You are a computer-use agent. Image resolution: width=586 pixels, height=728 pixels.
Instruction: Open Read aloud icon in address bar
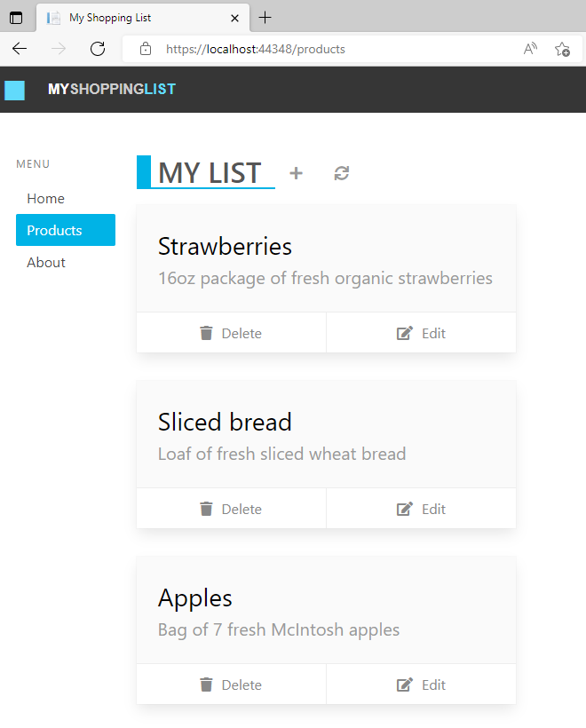pos(530,49)
